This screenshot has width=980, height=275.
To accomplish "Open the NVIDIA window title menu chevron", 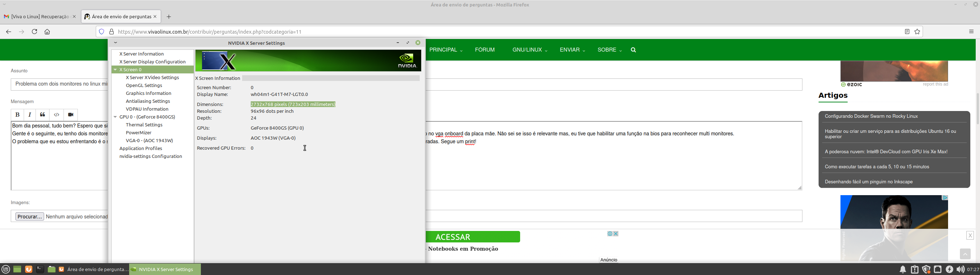I will (115, 43).
